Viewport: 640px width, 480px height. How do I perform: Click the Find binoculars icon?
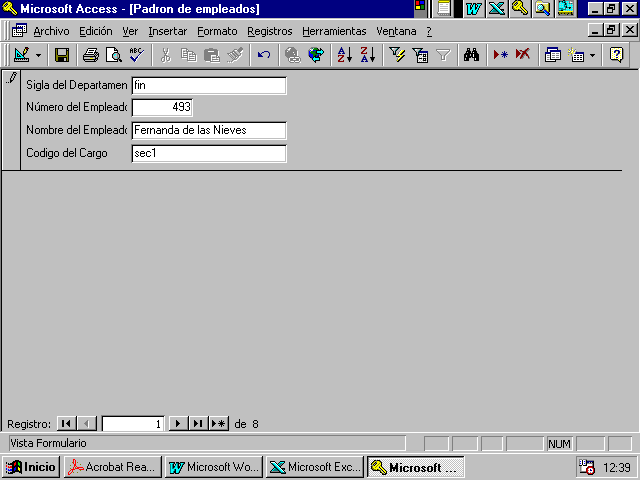(x=471, y=55)
